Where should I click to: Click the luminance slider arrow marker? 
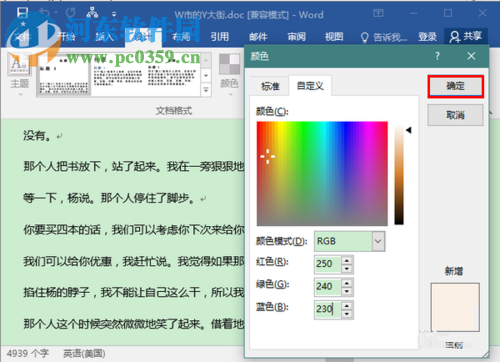pos(409,130)
